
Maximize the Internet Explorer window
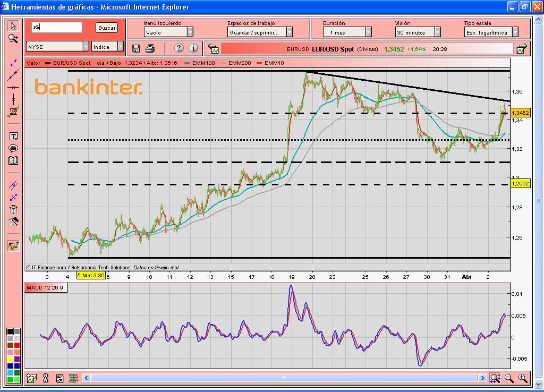[x=524, y=6]
